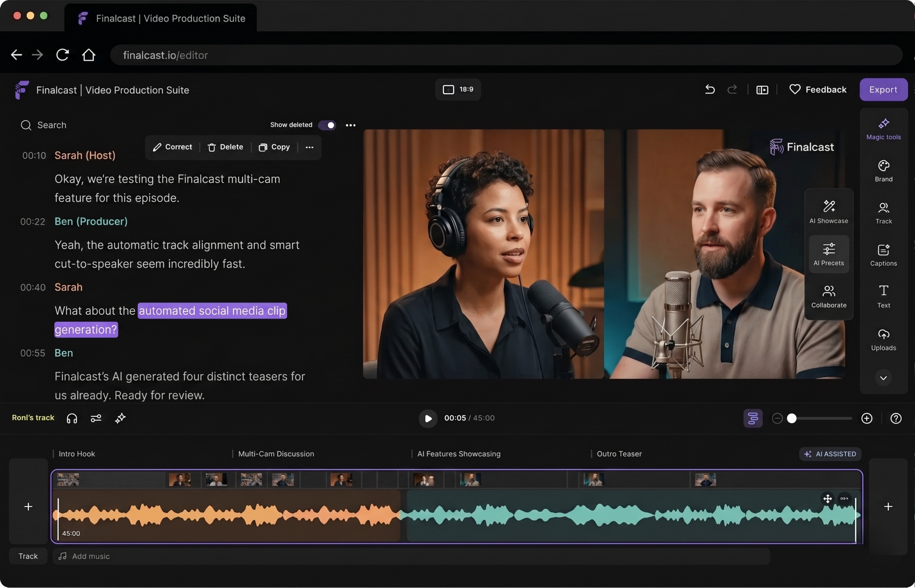Reload the browser page
The image size is (915, 588).
tap(62, 55)
